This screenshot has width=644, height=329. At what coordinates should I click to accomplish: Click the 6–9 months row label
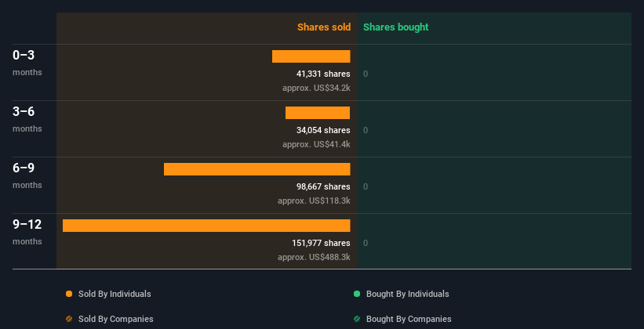click(x=27, y=175)
